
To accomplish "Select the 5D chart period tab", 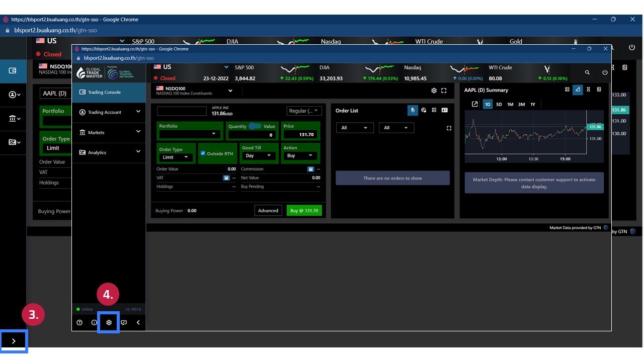I will point(499,104).
